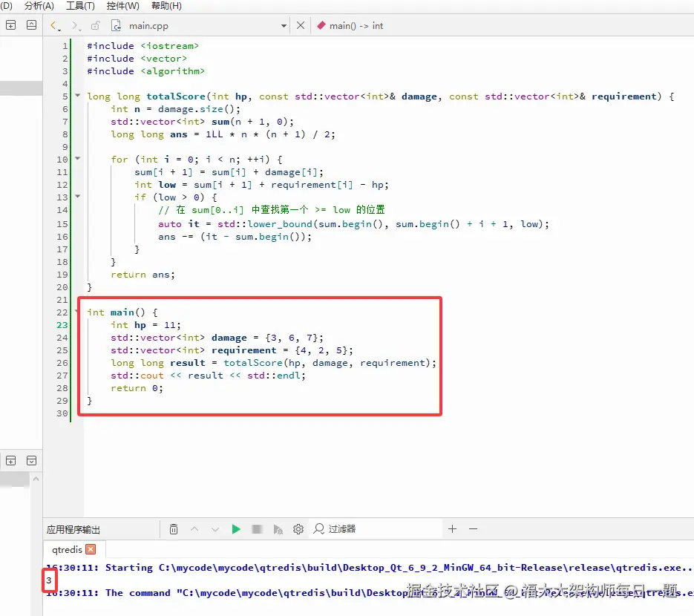Click the damage vector declaration on line 24
694x616 pixels.
pos(217,338)
